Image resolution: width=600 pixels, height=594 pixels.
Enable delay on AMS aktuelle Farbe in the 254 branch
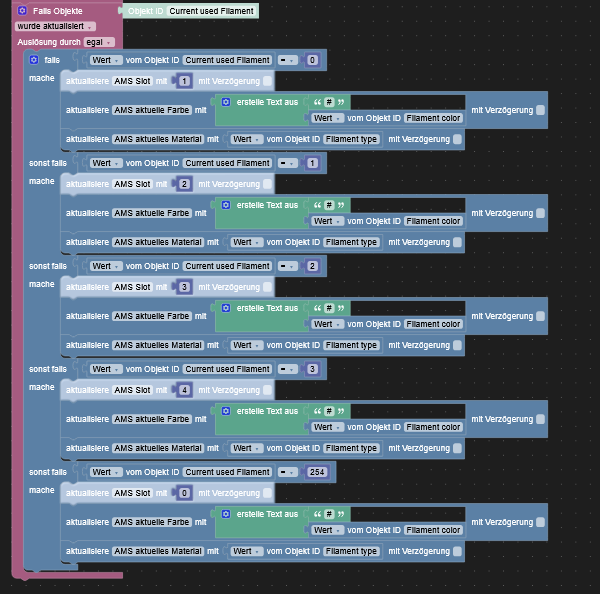point(540,522)
